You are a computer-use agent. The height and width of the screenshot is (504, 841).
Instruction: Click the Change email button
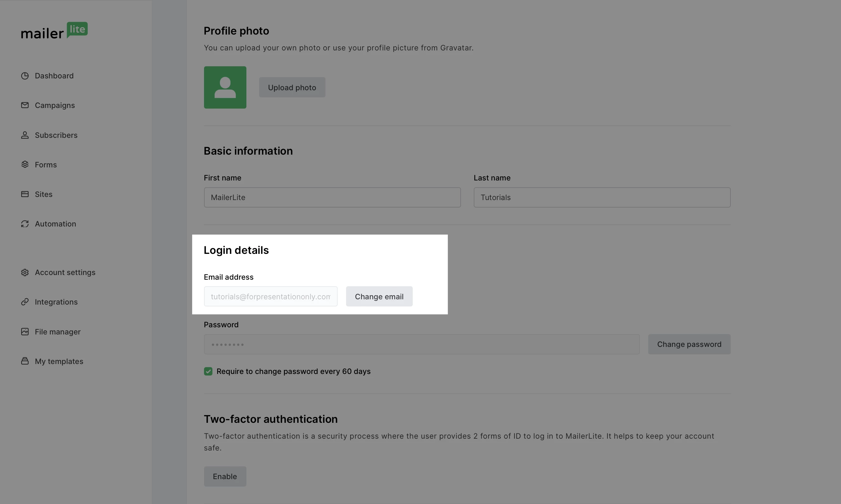point(379,296)
